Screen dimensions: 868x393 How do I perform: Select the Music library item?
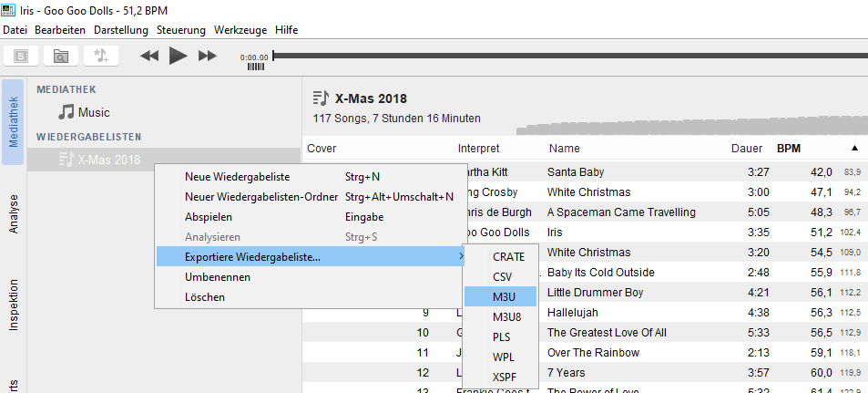tap(93, 113)
